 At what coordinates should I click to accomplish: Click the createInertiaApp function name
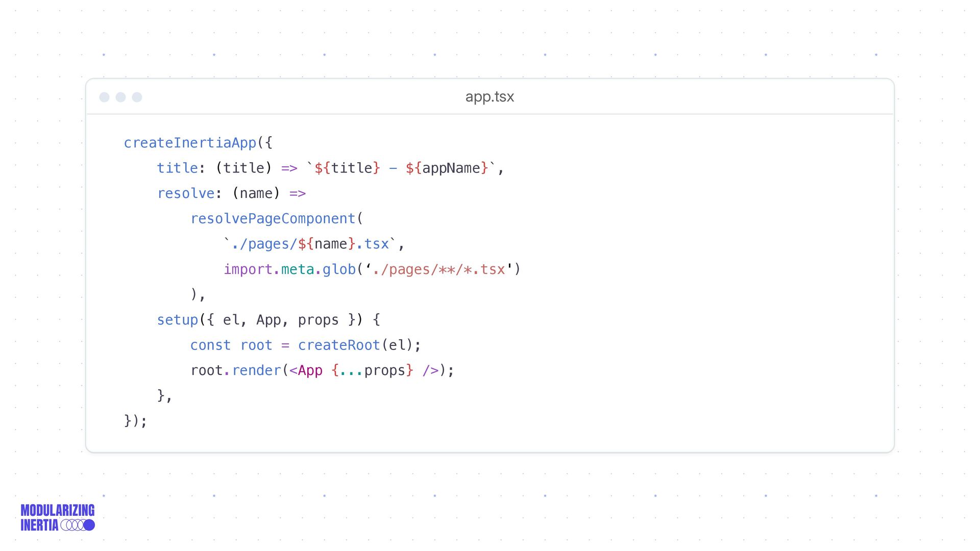(x=190, y=143)
